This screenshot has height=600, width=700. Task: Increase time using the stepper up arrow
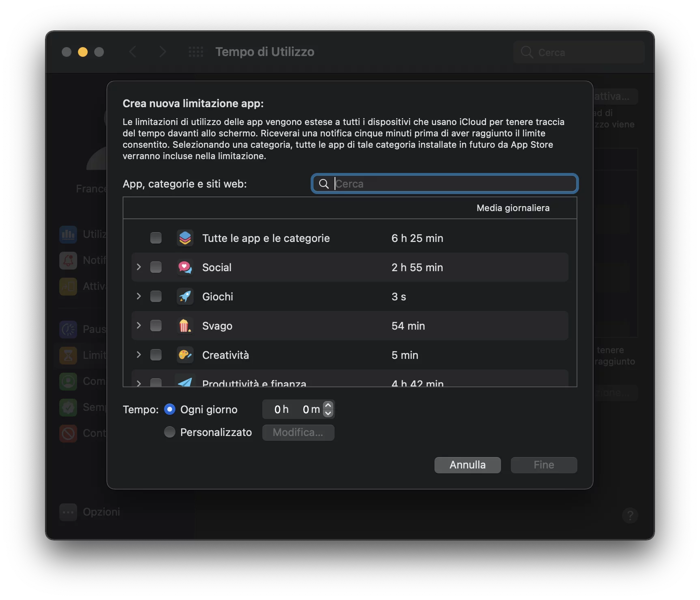coord(328,405)
